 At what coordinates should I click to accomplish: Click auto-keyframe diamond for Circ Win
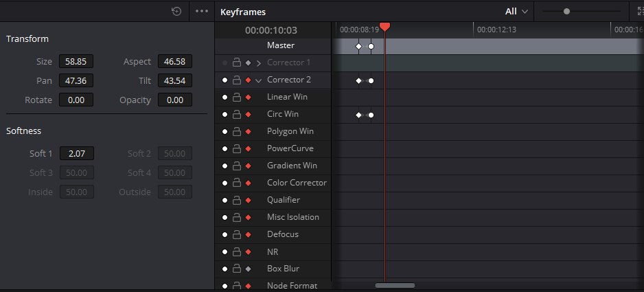pos(248,114)
